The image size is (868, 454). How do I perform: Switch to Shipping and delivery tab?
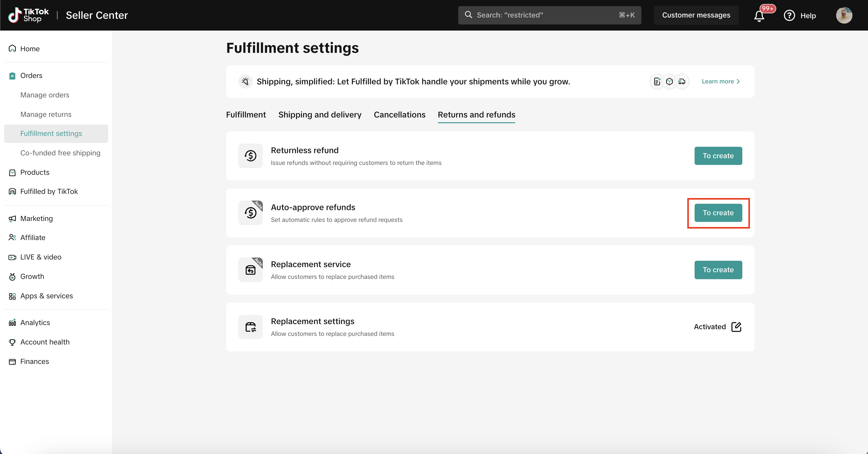319,115
